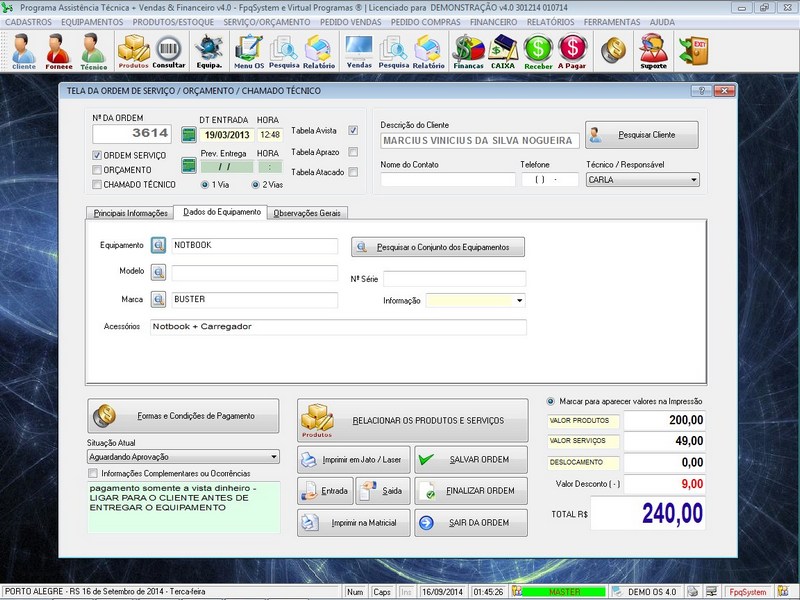The image size is (800, 600).
Task: Open the green Receber dollar icon
Action: click(x=538, y=51)
